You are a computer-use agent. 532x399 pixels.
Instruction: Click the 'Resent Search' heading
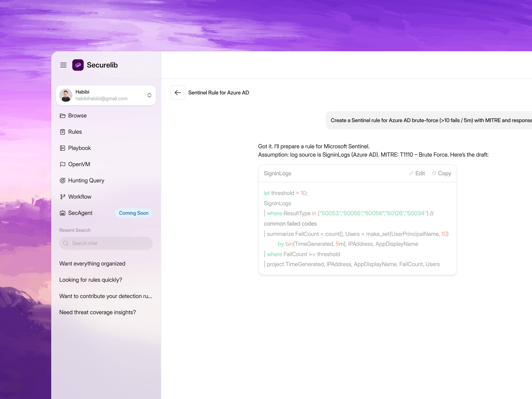click(75, 230)
